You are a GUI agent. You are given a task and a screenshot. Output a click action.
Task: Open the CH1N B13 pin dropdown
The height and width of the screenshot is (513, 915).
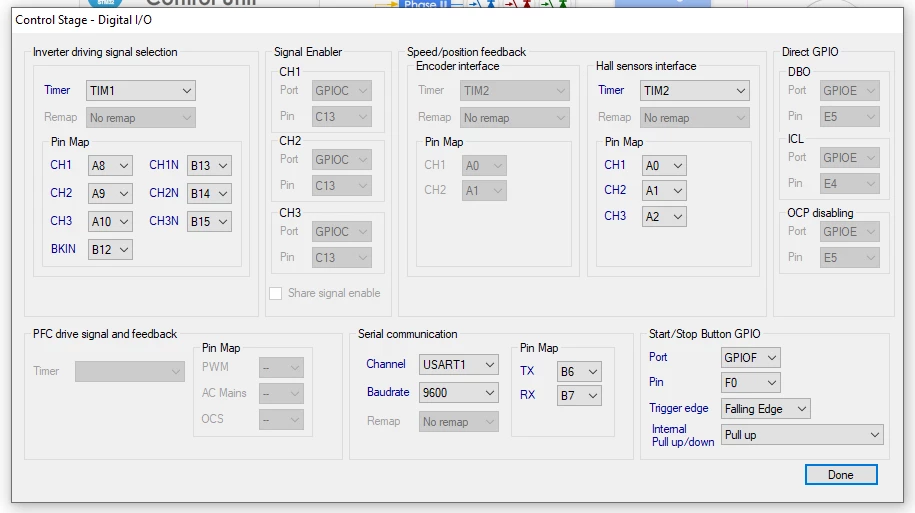coord(209,166)
